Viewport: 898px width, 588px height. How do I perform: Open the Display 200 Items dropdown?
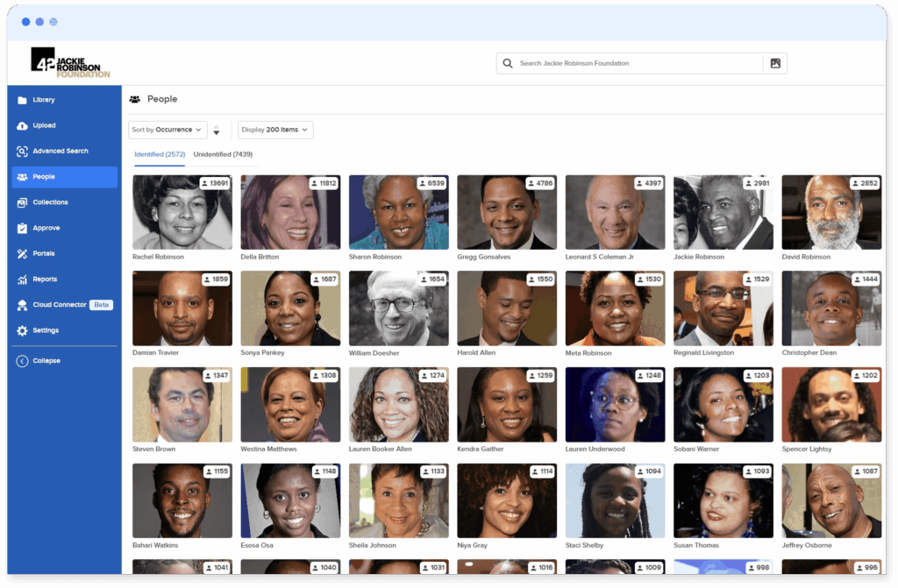274,130
